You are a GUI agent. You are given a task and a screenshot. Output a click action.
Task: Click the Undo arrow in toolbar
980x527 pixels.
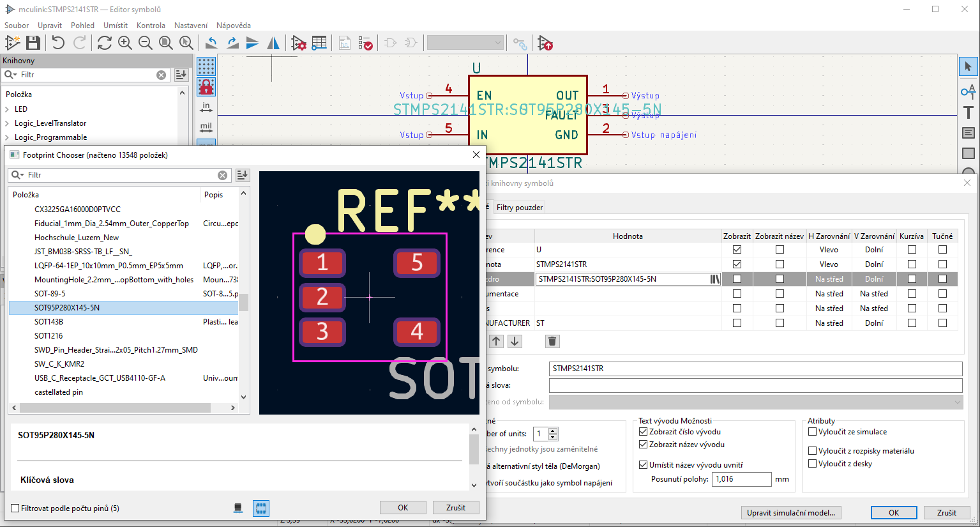point(58,43)
